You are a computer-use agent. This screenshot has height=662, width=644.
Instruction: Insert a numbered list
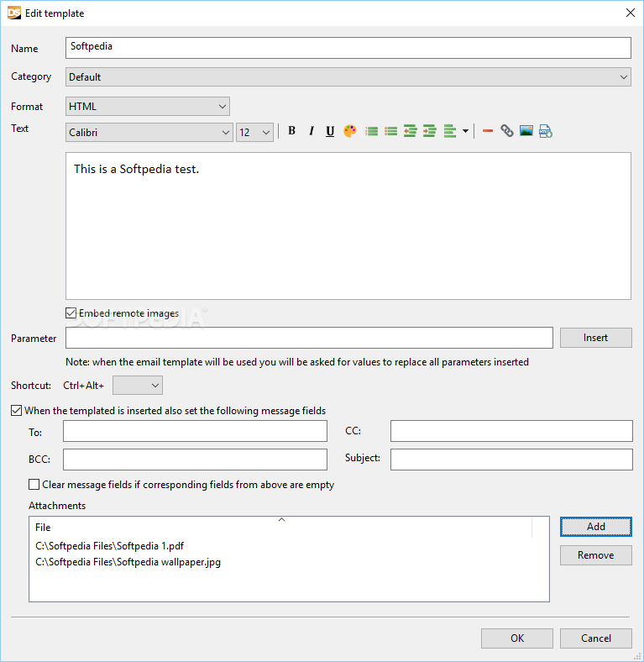coord(371,131)
